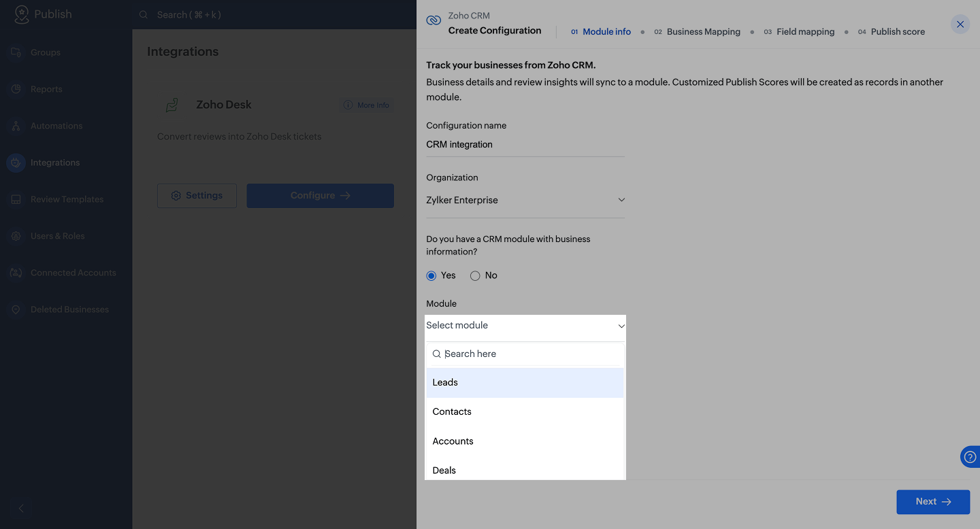Click the Automations sidebar icon

click(16, 126)
